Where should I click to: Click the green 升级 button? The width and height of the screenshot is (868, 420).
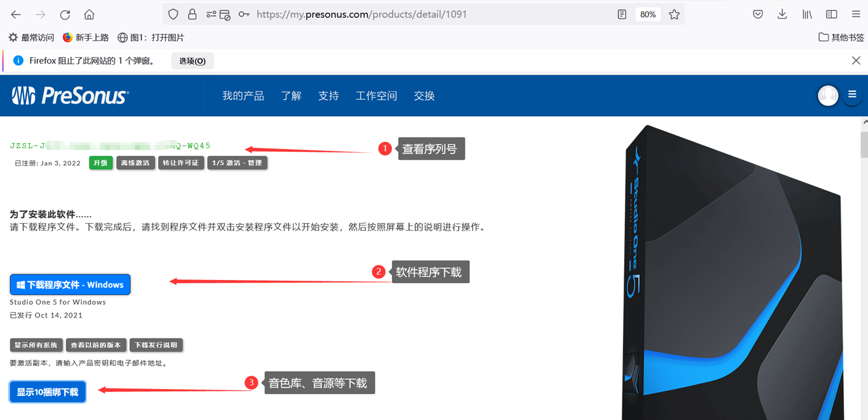pos(101,163)
